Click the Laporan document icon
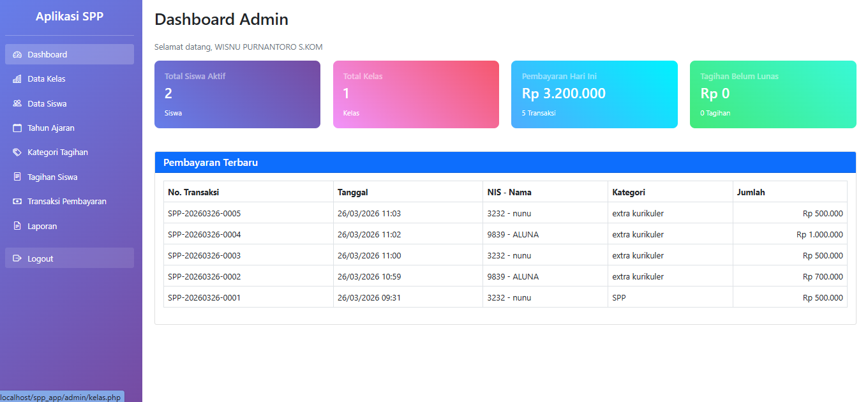Viewport: 868px width, 402px height. pyautogui.click(x=17, y=226)
